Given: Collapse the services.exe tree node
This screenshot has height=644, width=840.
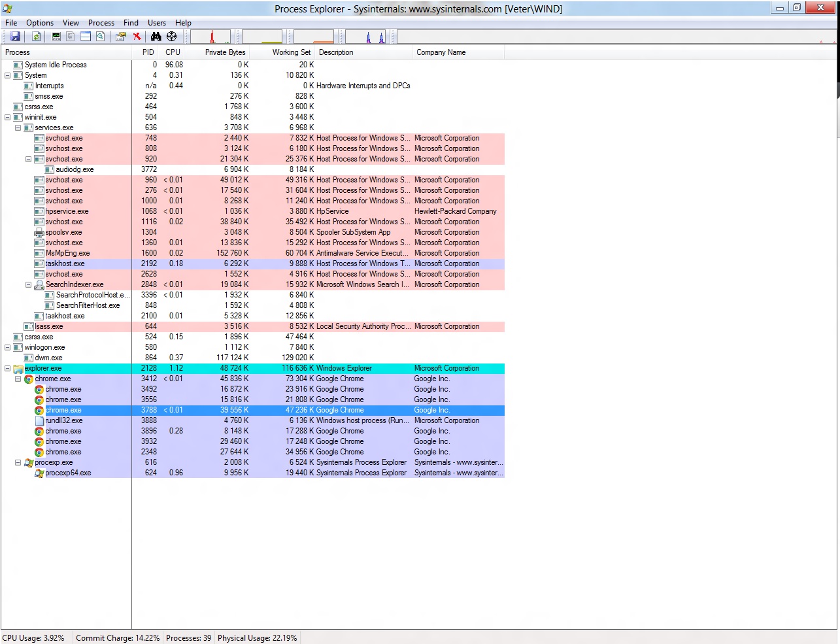Looking at the screenshot, I should tap(18, 127).
